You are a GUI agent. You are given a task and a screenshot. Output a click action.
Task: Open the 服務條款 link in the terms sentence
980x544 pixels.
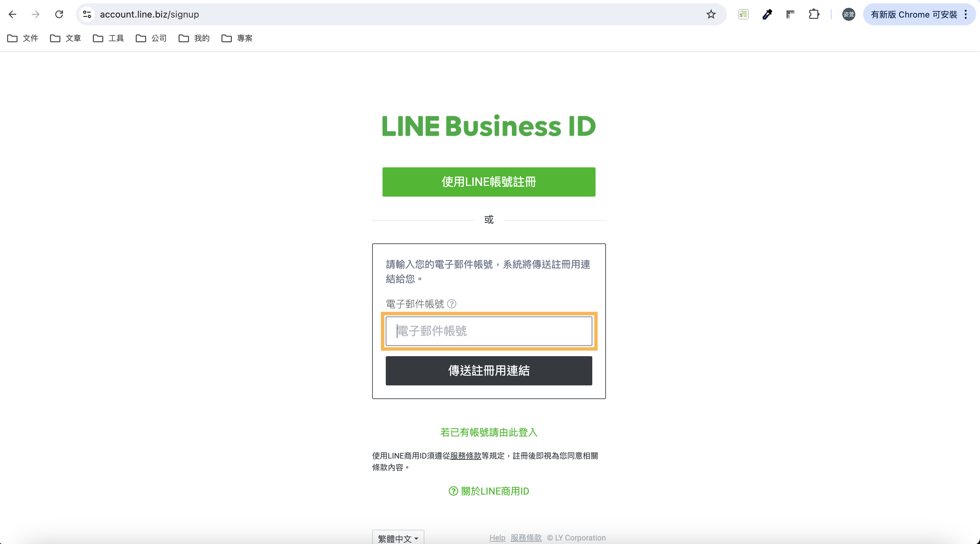(x=466, y=456)
